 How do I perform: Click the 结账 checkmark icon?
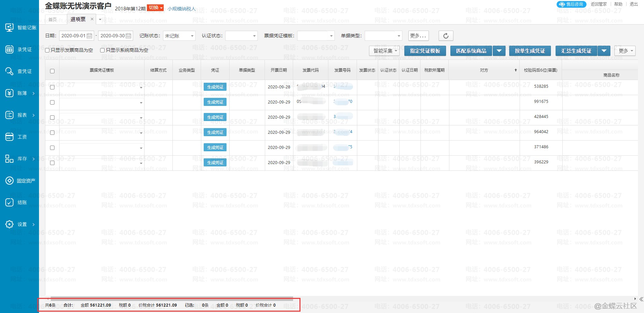[9, 202]
